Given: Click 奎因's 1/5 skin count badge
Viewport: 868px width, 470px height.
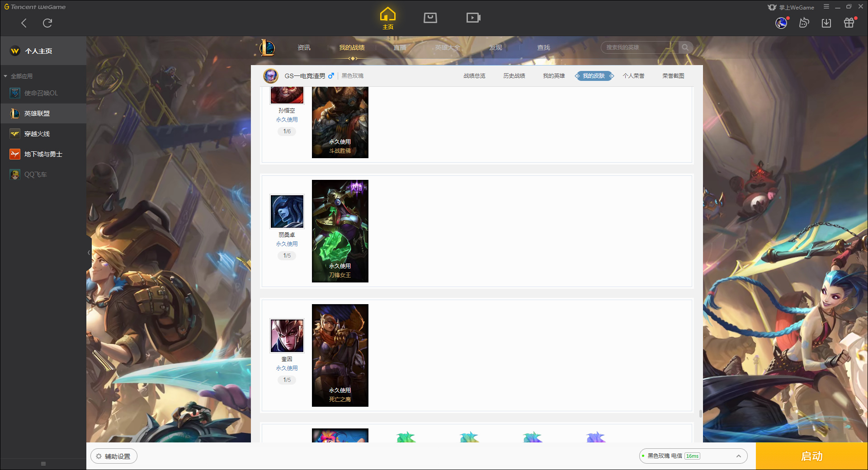Looking at the screenshot, I should click(287, 380).
